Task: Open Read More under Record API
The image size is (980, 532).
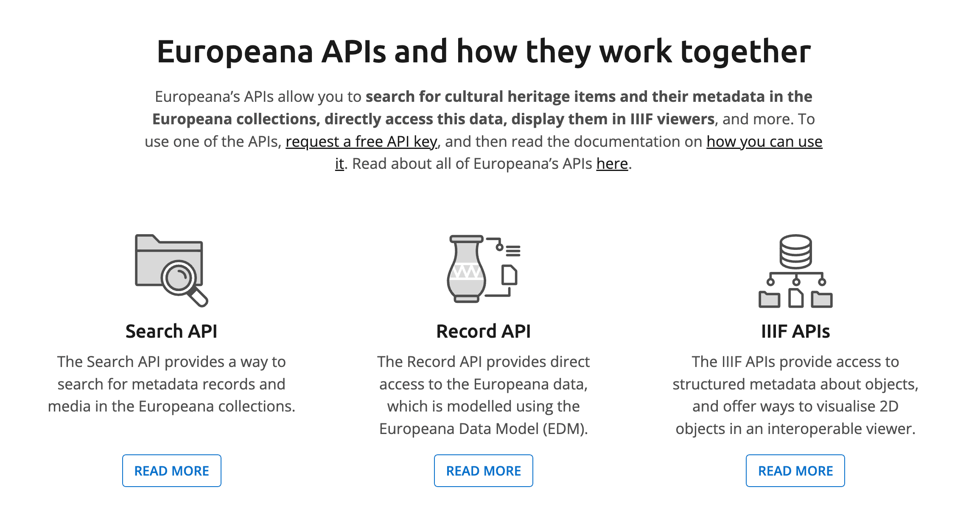Action: tap(483, 470)
